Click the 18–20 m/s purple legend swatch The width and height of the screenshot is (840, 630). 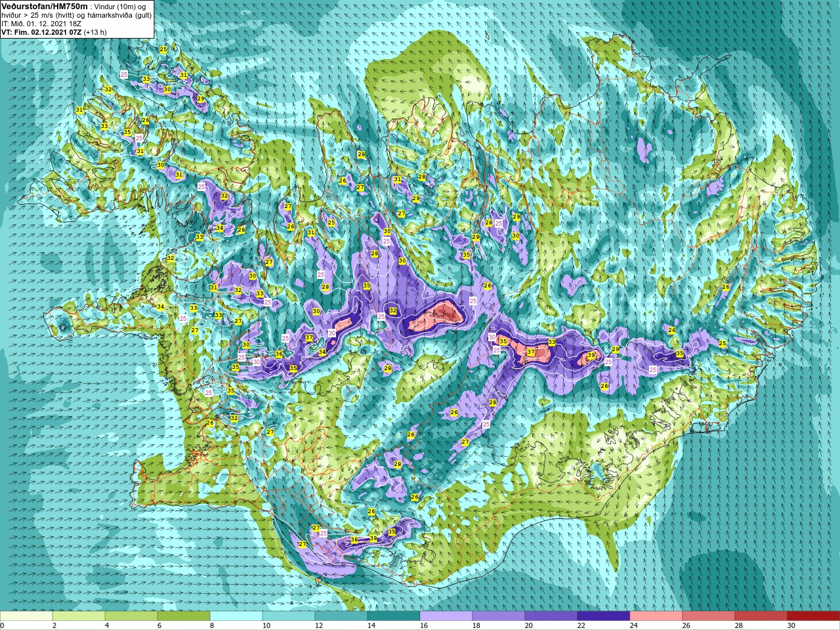coord(499,616)
